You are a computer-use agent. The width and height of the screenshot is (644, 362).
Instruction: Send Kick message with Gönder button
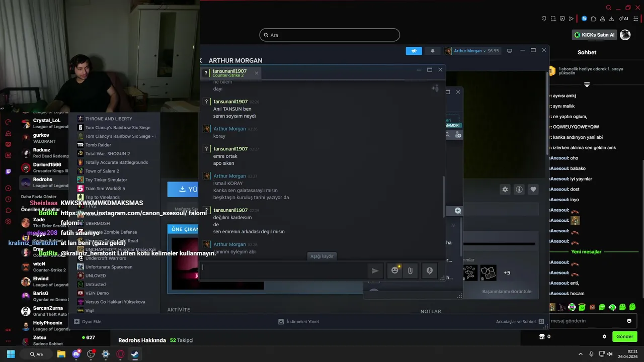click(624, 336)
